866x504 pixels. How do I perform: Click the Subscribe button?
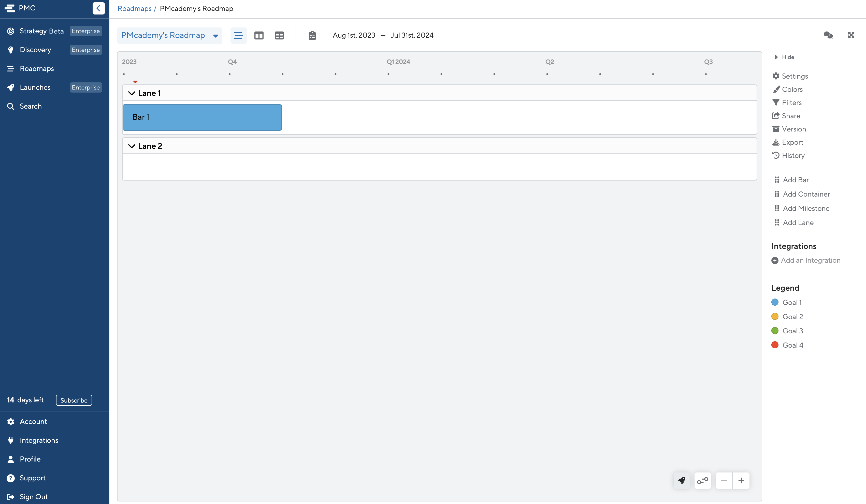click(x=74, y=400)
